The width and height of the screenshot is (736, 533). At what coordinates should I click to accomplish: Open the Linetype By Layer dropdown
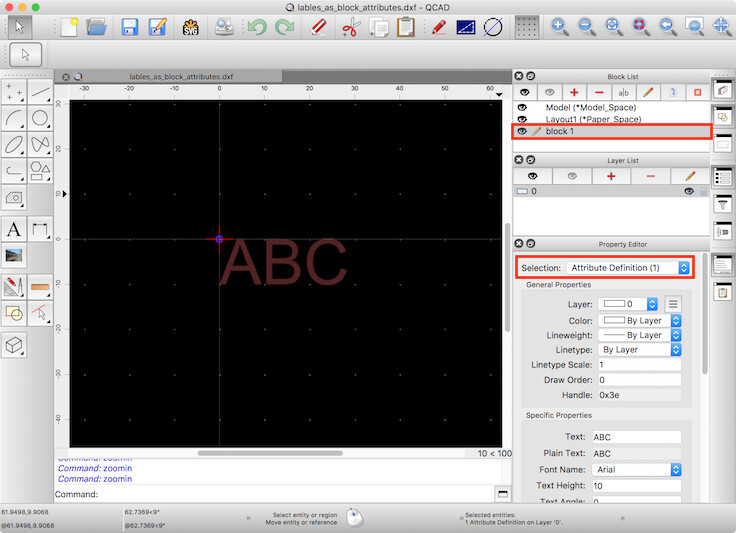tap(639, 350)
